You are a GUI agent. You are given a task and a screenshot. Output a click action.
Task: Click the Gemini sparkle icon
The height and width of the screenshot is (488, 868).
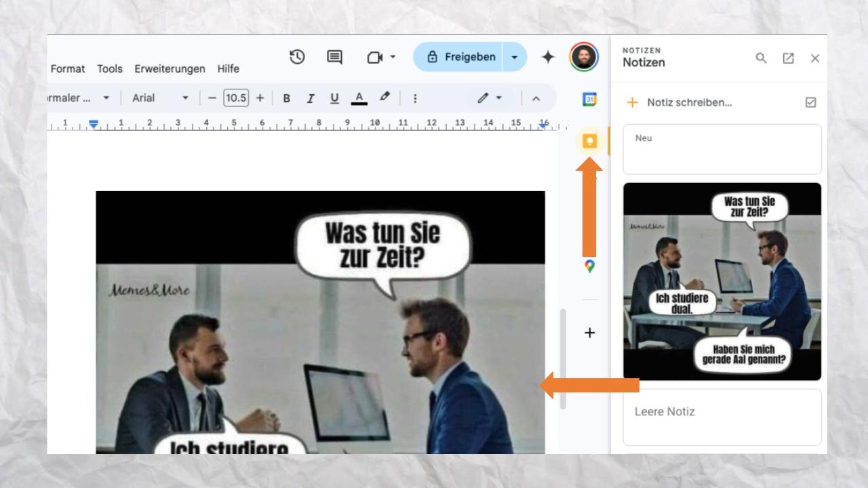[x=548, y=57]
